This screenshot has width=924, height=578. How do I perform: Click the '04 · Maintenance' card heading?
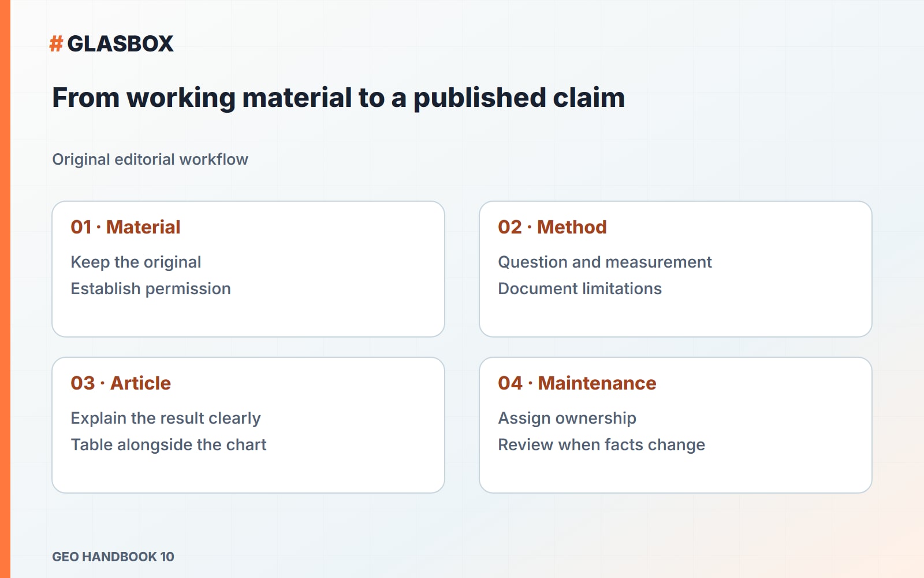577,383
